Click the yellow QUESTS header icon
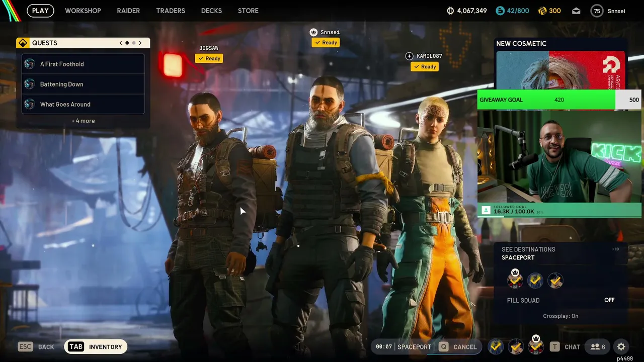Image resolution: width=644 pixels, height=362 pixels. pyautogui.click(x=22, y=43)
